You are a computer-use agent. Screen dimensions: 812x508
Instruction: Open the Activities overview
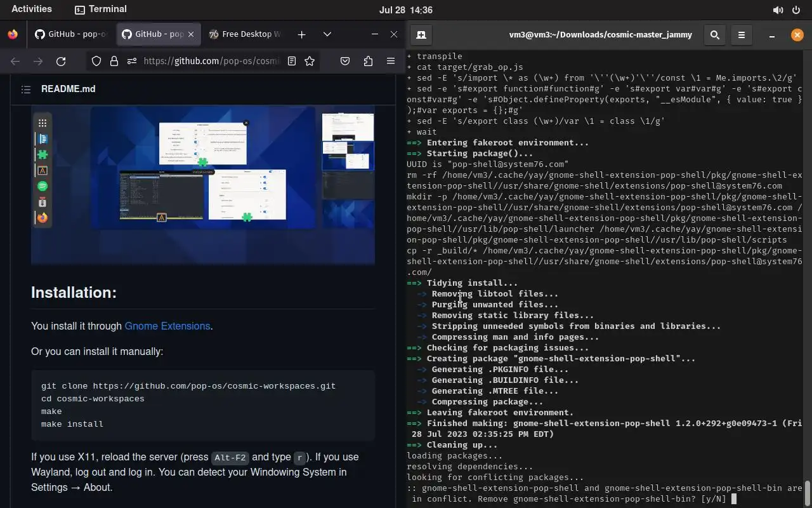coord(32,9)
